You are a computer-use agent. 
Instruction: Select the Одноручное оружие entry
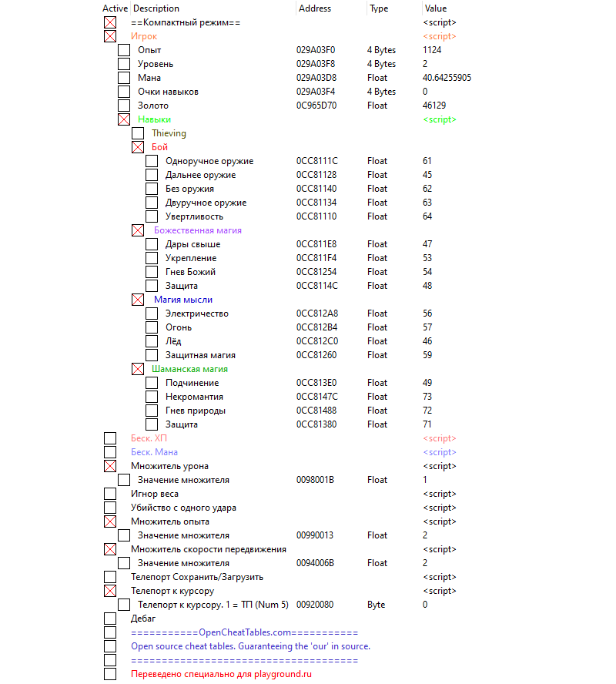(x=209, y=161)
